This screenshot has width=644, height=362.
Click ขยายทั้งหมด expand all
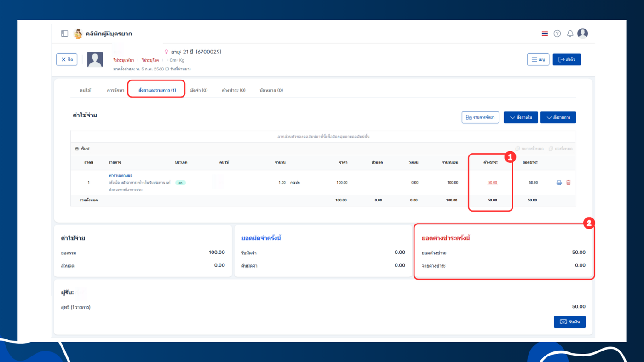pos(529,149)
